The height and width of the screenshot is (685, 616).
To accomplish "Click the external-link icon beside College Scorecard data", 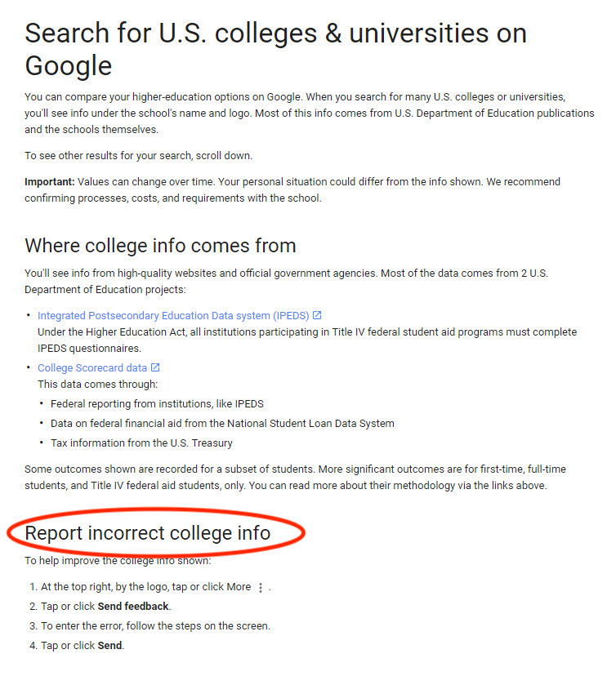I will click(x=155, y=367).
